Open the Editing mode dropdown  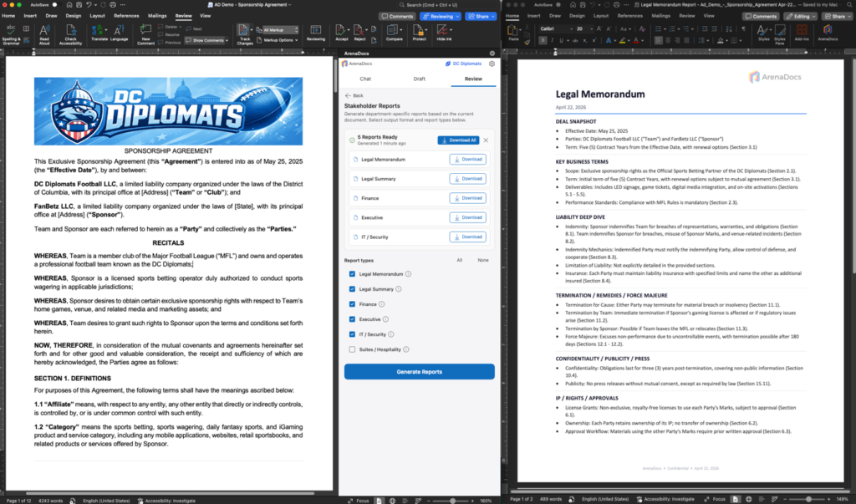coord(801,16)
